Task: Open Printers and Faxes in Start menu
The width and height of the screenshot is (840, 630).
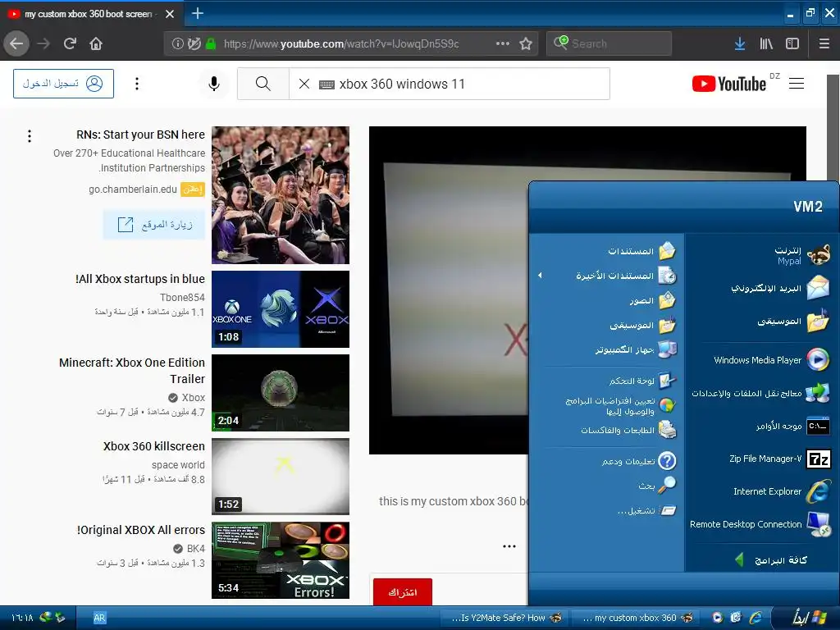Action: pyautogui.click(x=628, y=430)
